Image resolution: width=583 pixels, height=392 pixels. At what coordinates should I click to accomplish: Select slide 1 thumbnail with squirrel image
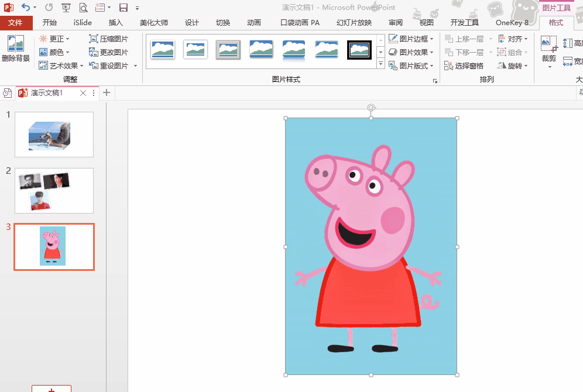[54, 135]
